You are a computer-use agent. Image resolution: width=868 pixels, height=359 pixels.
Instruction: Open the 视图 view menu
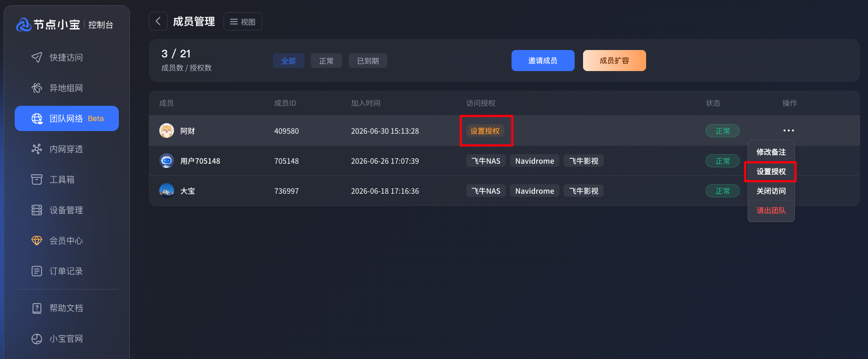[x=243, y=22]
